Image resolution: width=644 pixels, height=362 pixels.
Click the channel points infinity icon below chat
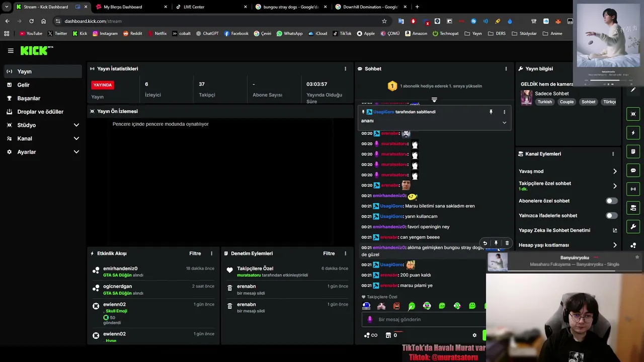pos(371,335)
